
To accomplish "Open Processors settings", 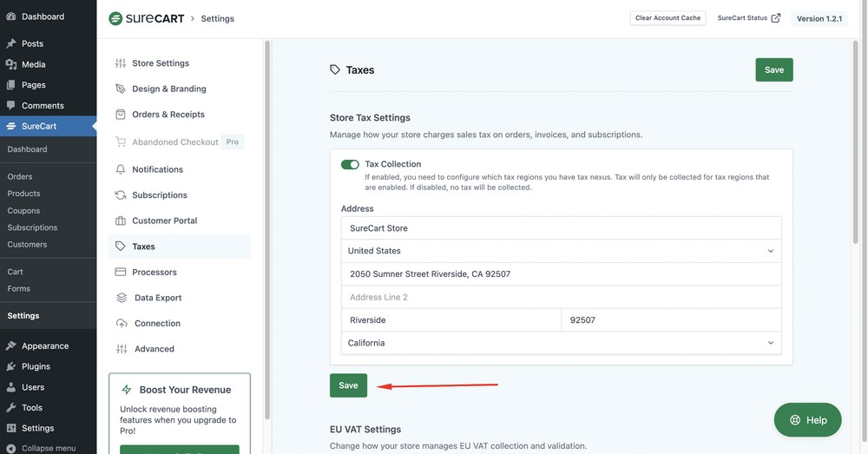I will 180,272.
